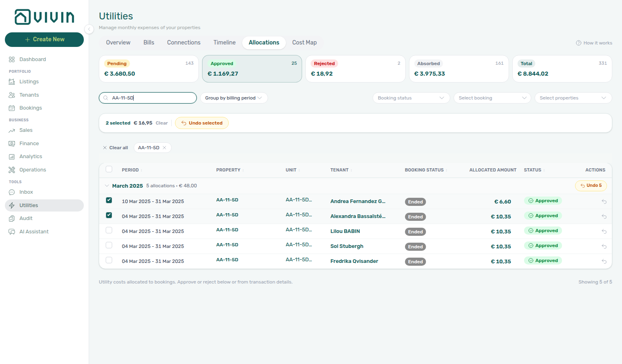The height and width of the screenshot is (364, 622).
Task: Open tenant Fredrika Qvisander link
Action: click(x=354, y=261)
